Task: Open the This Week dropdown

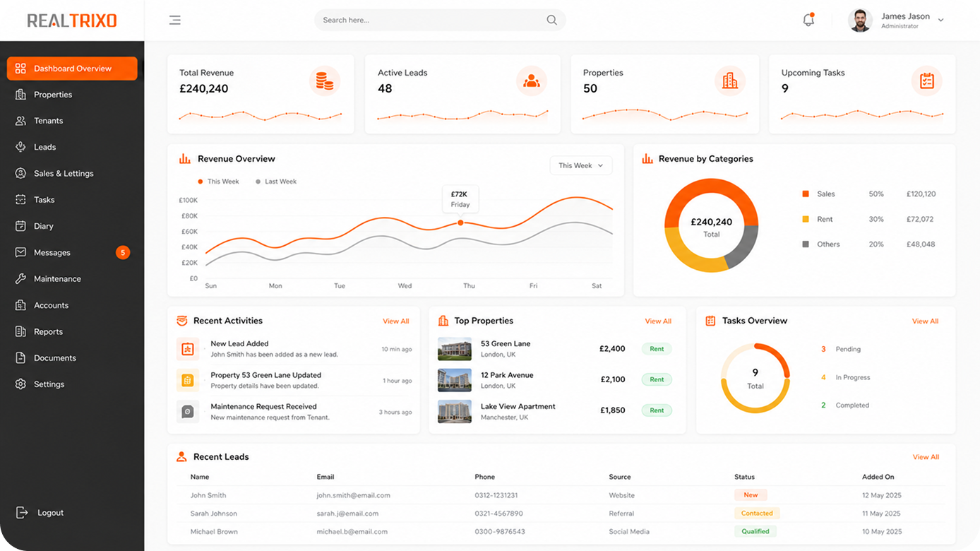Action: 581,165
